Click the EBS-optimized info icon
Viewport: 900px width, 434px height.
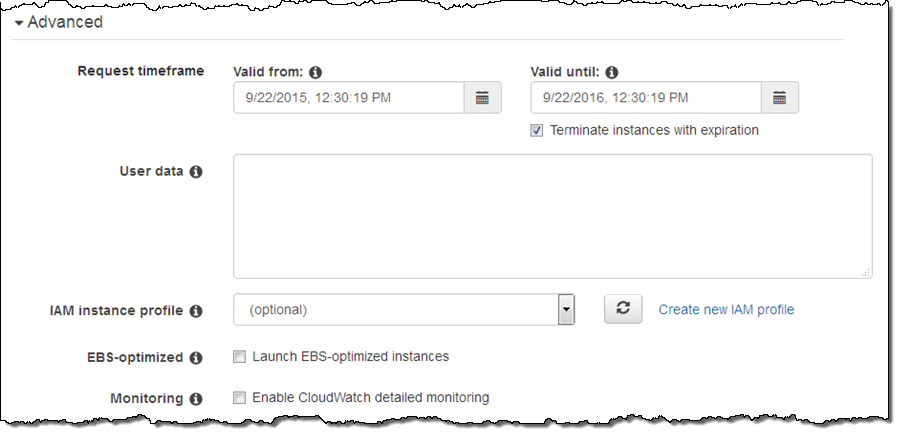tap(196, 357)
